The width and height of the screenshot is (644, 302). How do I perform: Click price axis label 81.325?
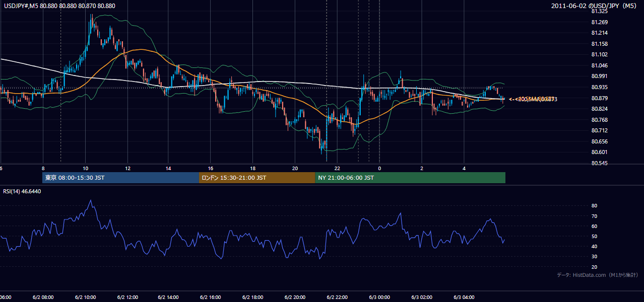600,11
